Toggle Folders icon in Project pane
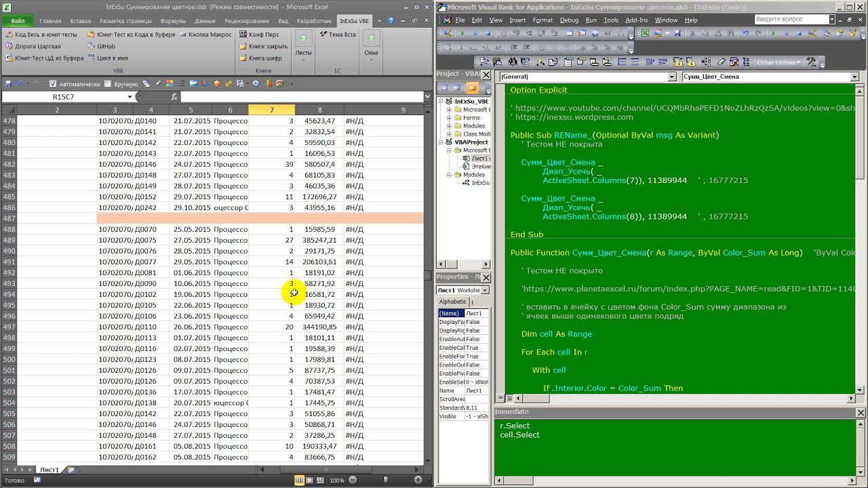The height and width of the screenshot is (488, 868). coord(472,88)
